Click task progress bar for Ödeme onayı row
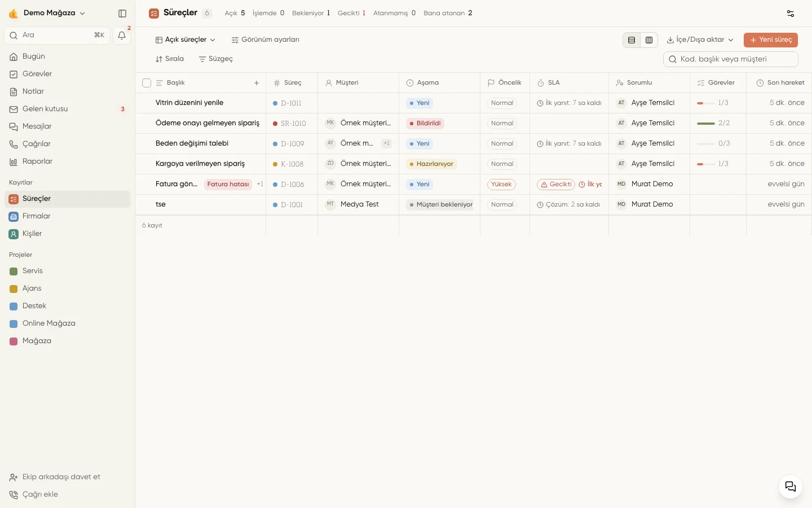This screenshot has height=508, width=812. [x=706, y=124]
